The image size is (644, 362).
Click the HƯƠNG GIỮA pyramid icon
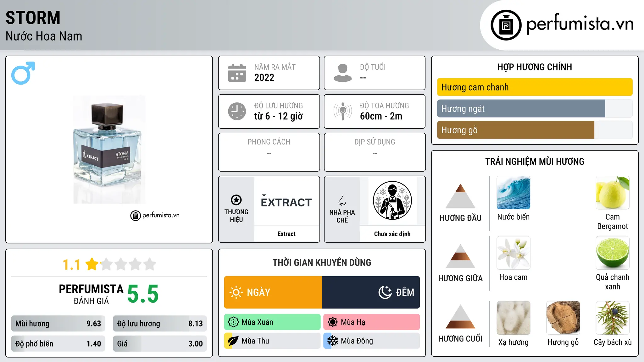(460, 256)
